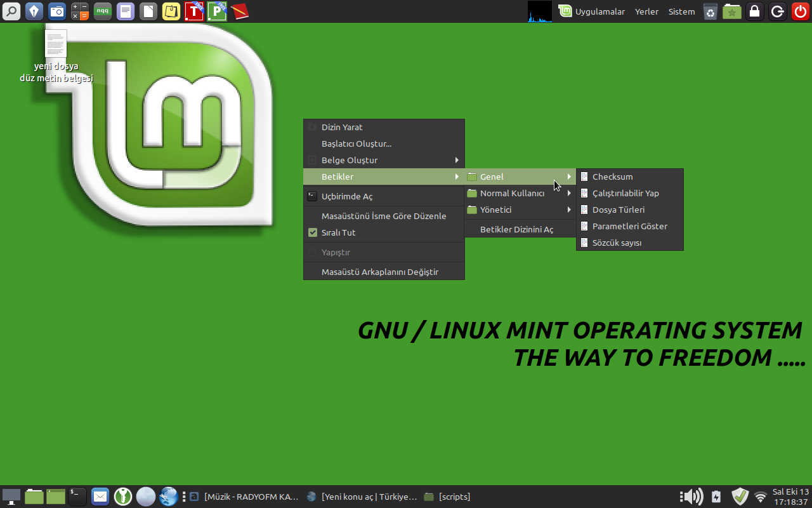Open the 'Uygulamalar' Mint menu
The width and height of the screenshot is (812, 508).
(x=592, y=11)
